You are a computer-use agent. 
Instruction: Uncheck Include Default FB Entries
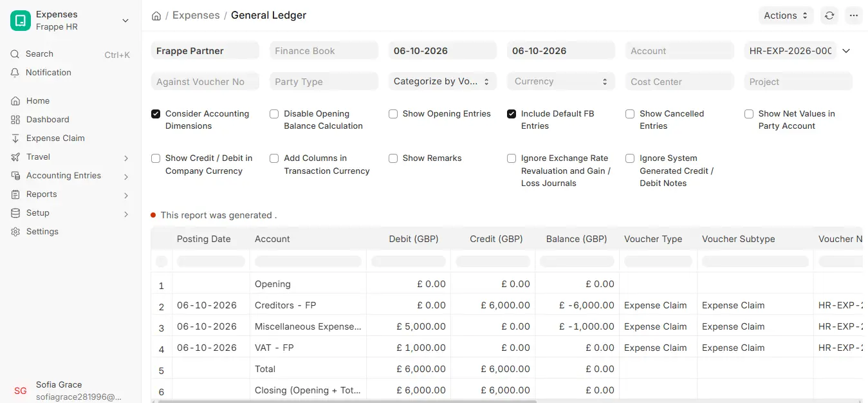[x=512, y=114]
